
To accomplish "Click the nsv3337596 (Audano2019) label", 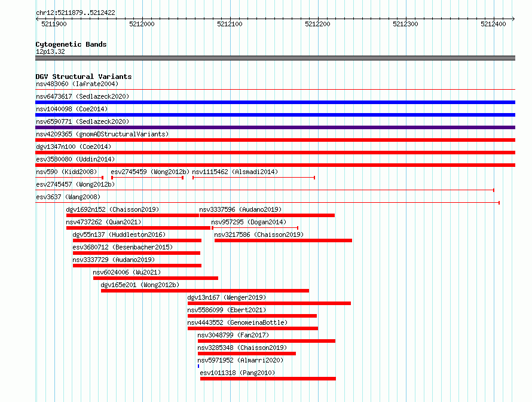I will 240,209.
